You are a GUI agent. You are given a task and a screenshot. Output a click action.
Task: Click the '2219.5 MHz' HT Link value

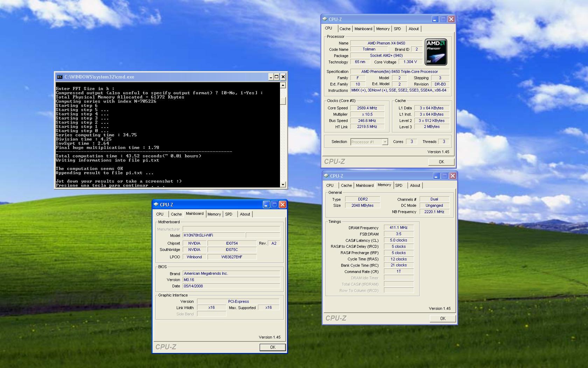click(x=367, y=127)
